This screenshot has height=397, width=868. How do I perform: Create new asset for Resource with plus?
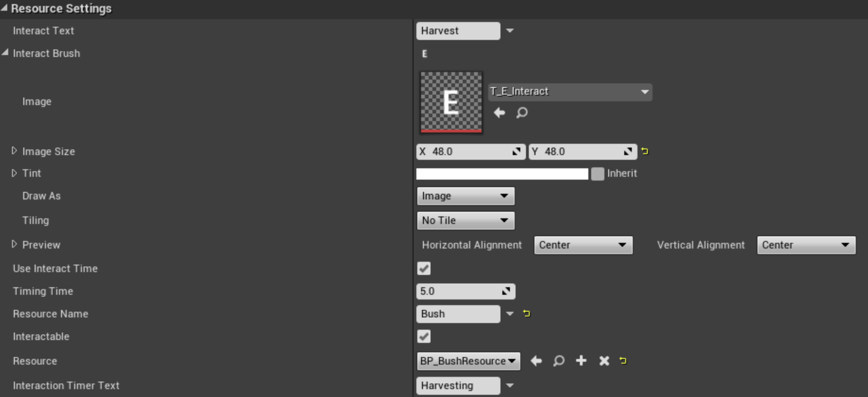[581, 361]
